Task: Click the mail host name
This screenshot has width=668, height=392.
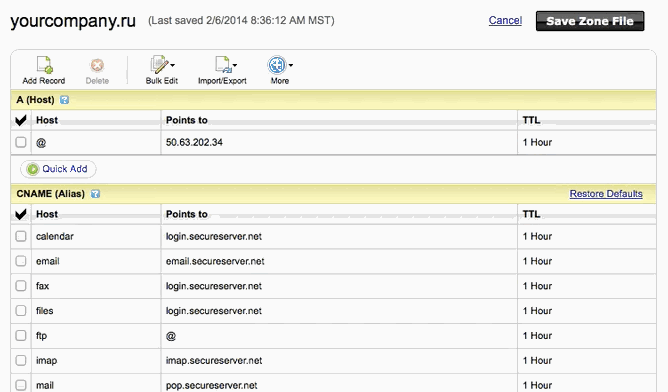Action: pyautogui.click(x=45, y=385)
